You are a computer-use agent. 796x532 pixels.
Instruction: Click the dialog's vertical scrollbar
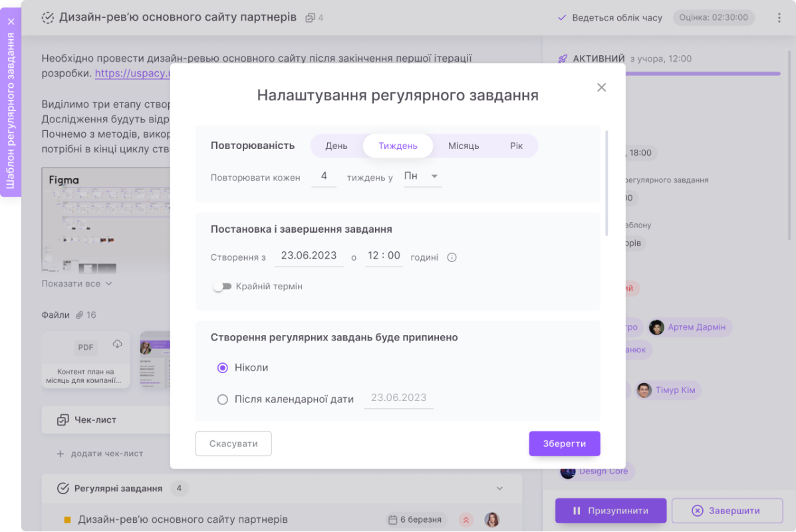[x=606, y=183]
